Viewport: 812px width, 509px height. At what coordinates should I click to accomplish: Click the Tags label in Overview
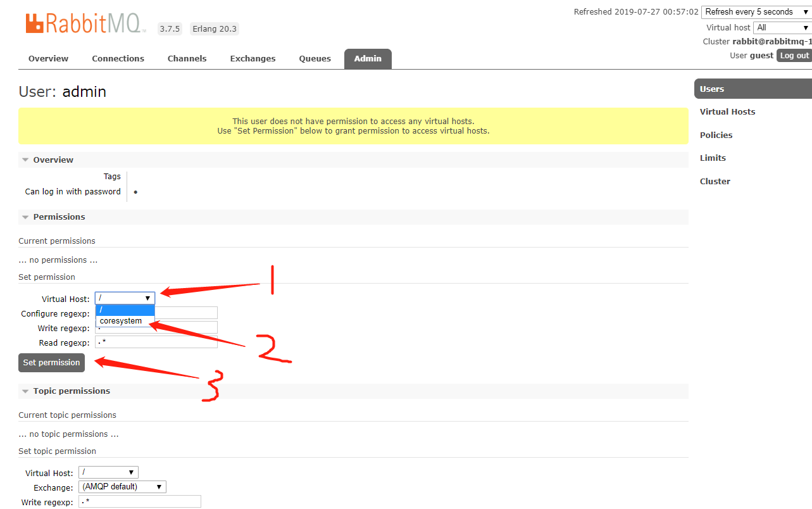click(x=112, y=177)
